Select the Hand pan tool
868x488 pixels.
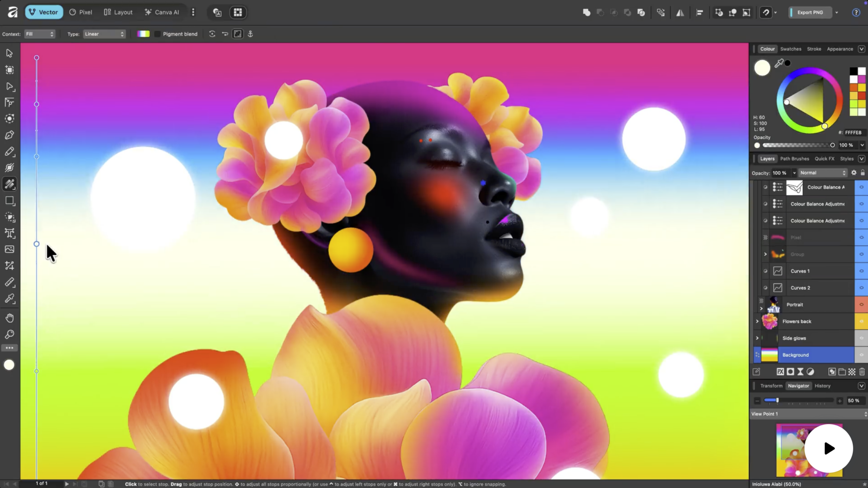tap(10, 318)
